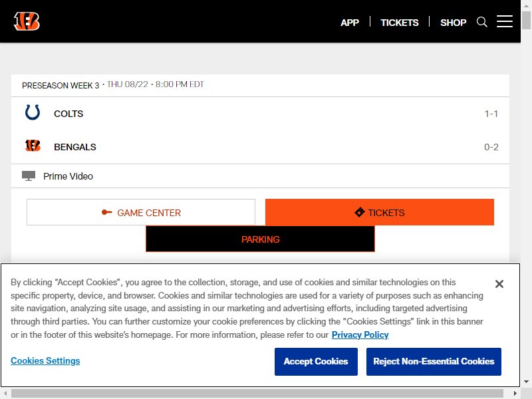This screenshot has height=399, width=532.
Task: Open the APP header link
Action: [350, 23]
